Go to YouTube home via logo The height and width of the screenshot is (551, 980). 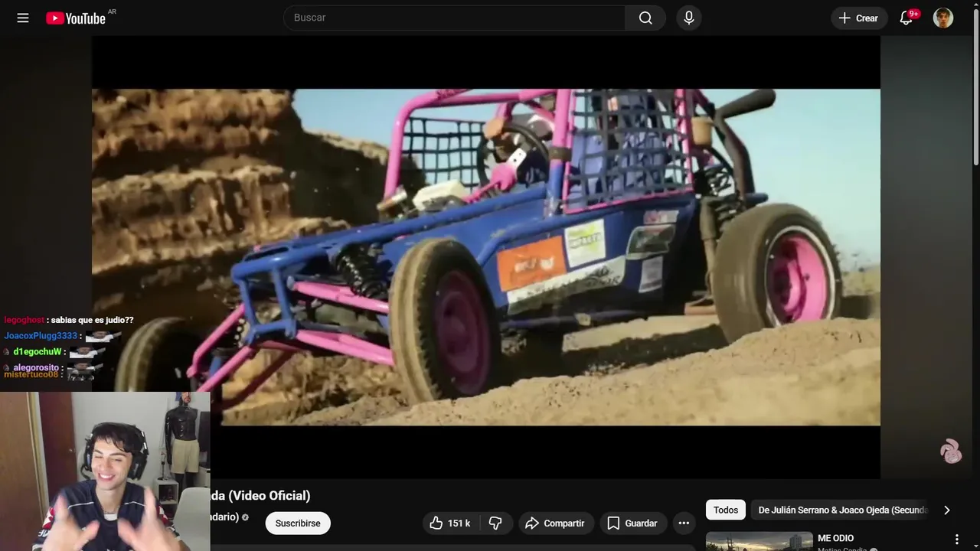tap(76, 18)
